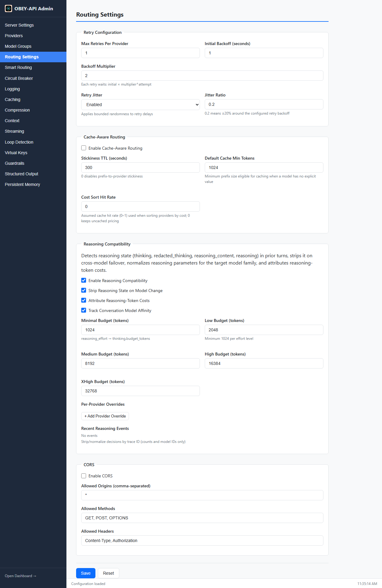Image resolution: width=382 pixels, height=588 pixels.
Task: Open Compression settings
Action: [x=33, y=110]
